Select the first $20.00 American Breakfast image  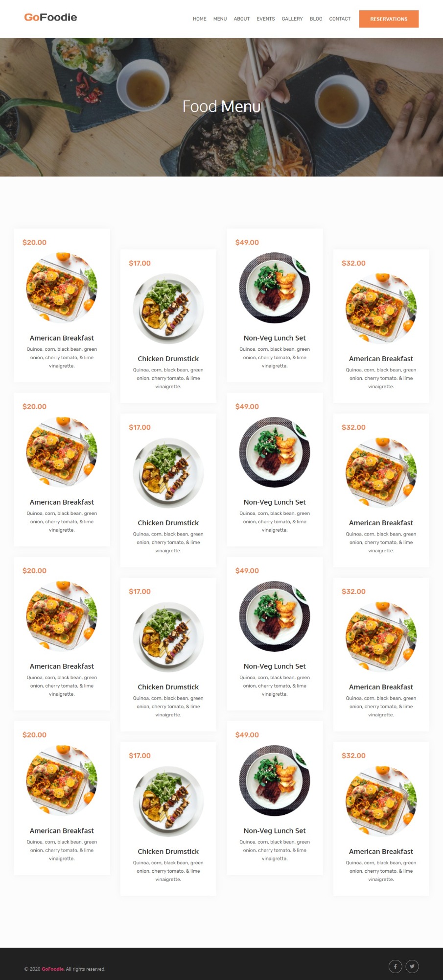coord(62,288)
